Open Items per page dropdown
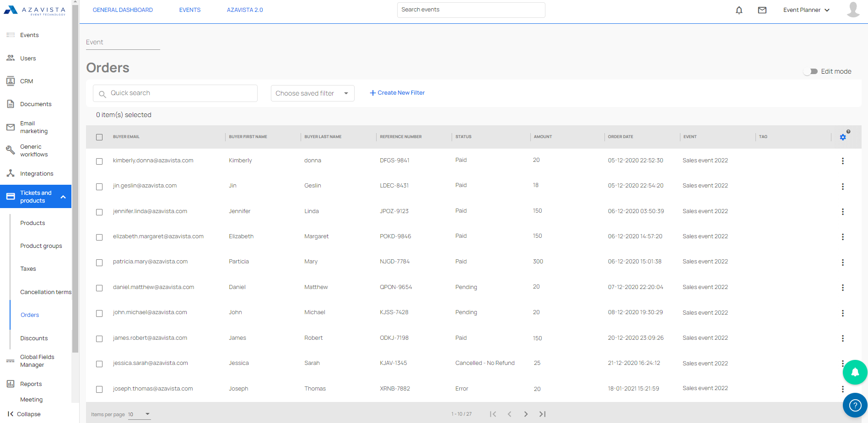 (x=139, y=414)
